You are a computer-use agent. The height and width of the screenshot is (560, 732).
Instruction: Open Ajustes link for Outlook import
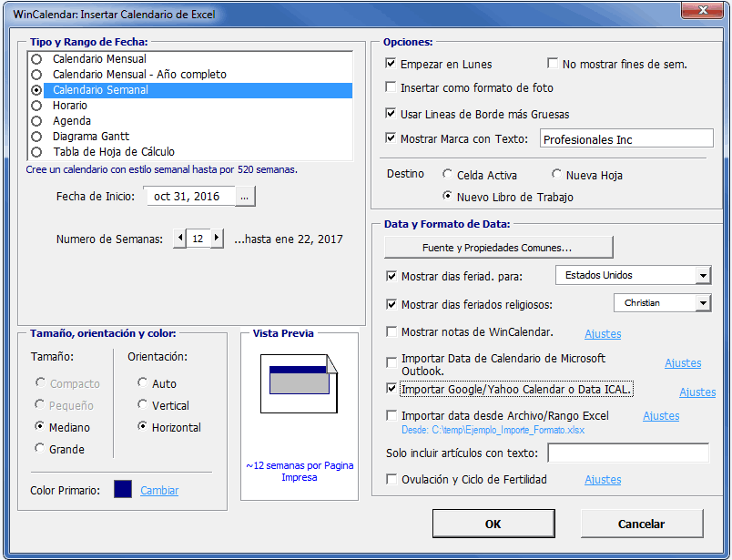click(x=682, y=362)
